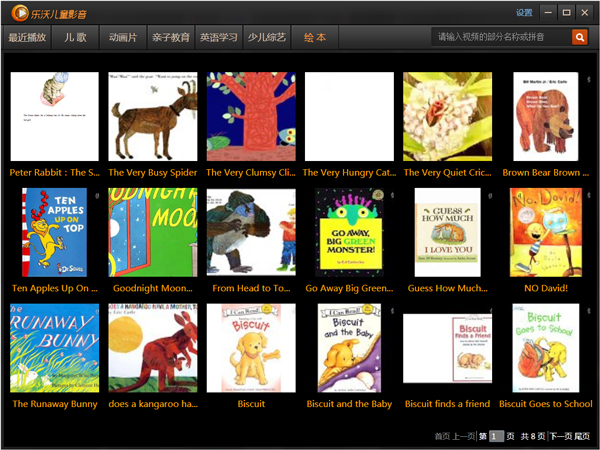Open Biscuit and the Baby cover
600x450 pixels.
pyautogui.click(x=349, y=348)
